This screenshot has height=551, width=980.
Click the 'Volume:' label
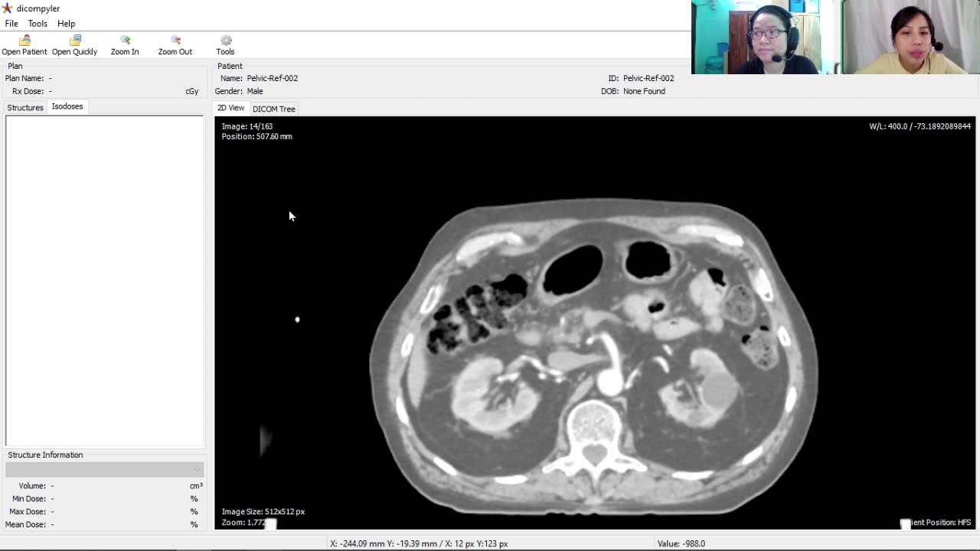tap(32, 486)
